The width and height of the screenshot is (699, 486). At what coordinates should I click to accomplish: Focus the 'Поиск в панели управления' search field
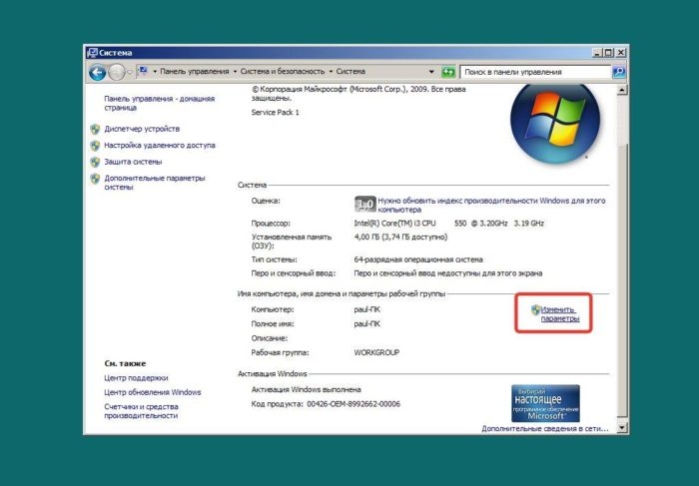[535, 72]
